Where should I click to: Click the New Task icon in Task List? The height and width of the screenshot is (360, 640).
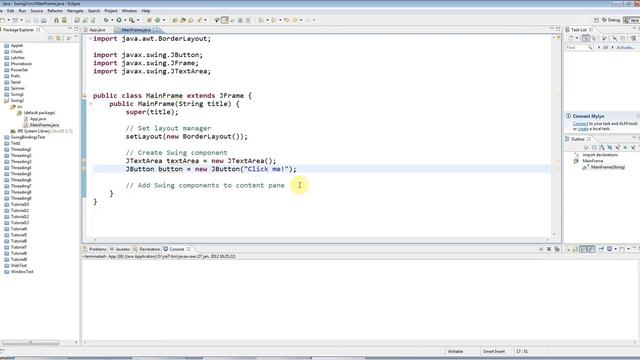click(x=571, y=38)
